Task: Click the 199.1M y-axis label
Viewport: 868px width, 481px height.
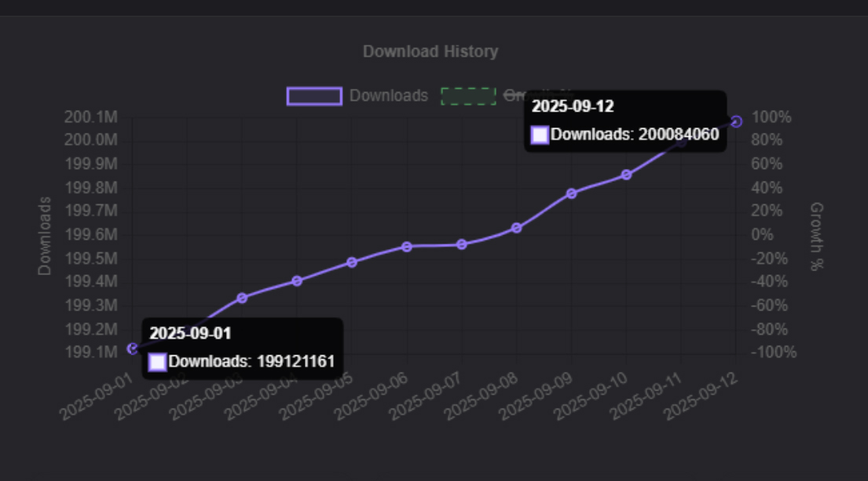Action: tap(91, 352)
